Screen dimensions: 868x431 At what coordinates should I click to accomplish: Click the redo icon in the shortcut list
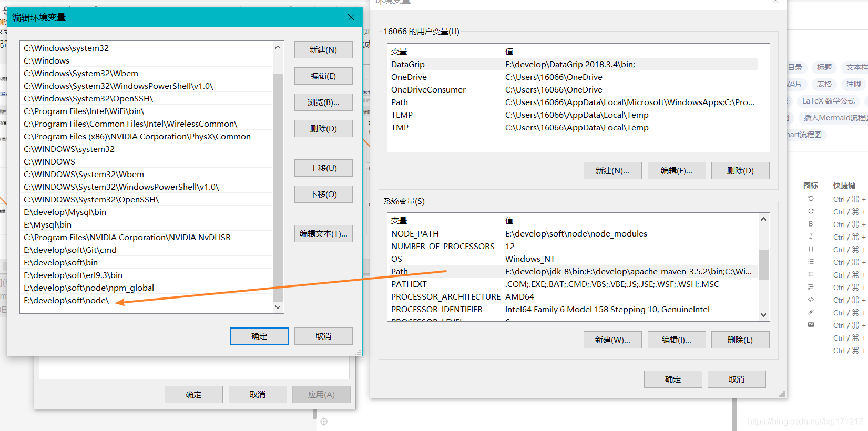811,211
